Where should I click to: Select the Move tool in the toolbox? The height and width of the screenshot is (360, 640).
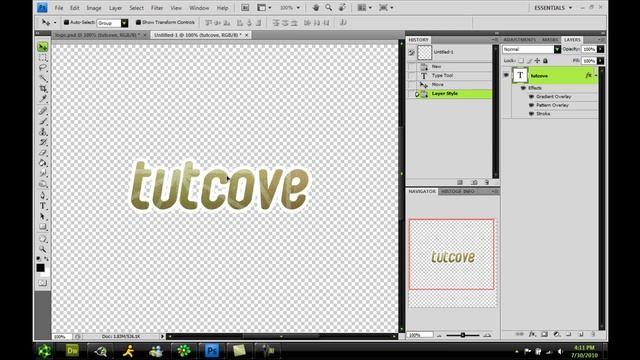(x=42, y=47)
